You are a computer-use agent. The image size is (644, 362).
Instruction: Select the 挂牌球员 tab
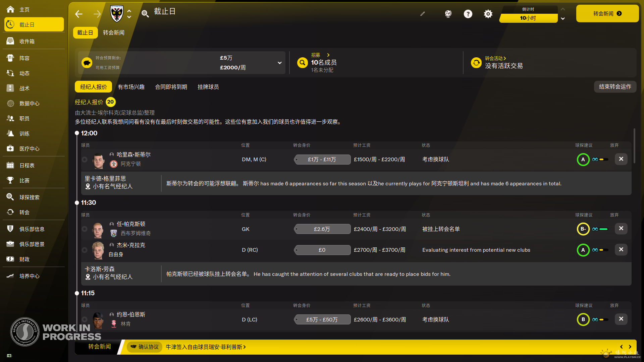(x=208, y=87)
